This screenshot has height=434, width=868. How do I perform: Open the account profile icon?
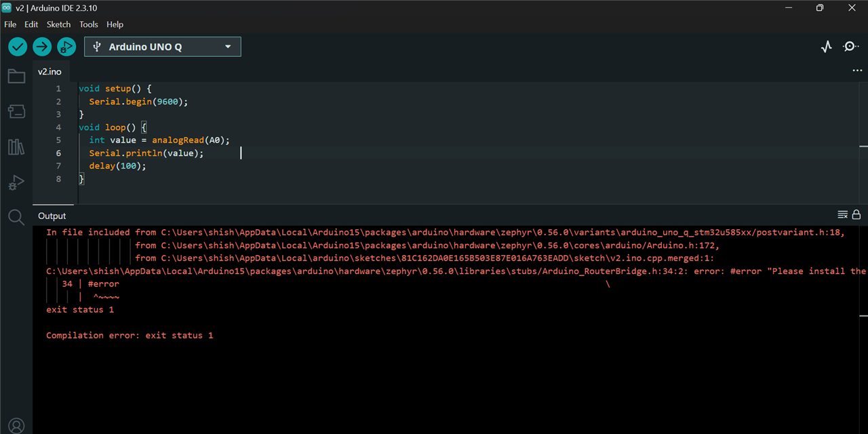click(16, 426)
